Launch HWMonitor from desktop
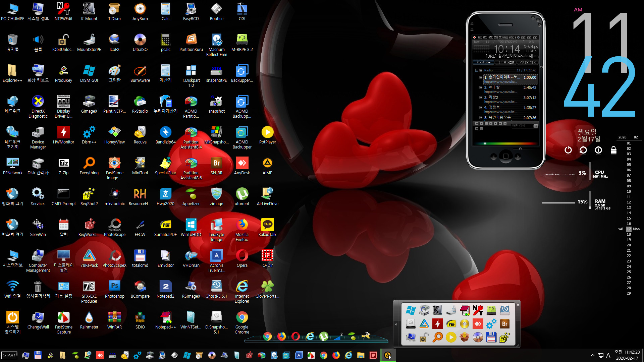The height and width of the screenshot is (362, 644). 63,135
